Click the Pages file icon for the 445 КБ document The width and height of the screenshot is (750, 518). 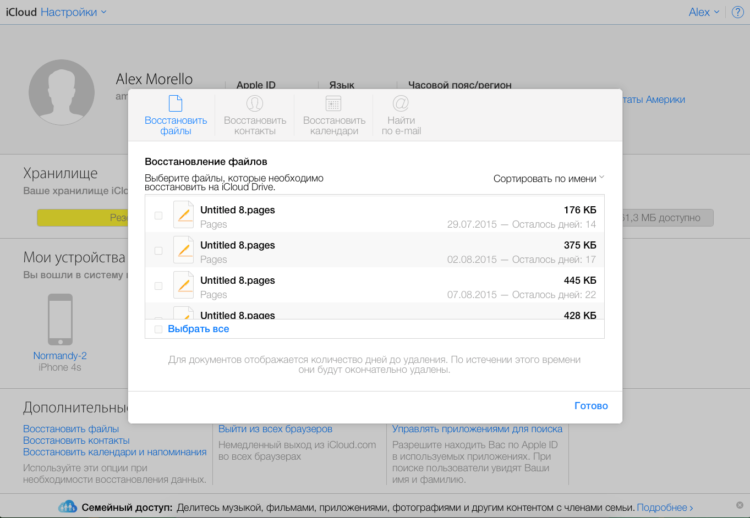tap(183, 286)
